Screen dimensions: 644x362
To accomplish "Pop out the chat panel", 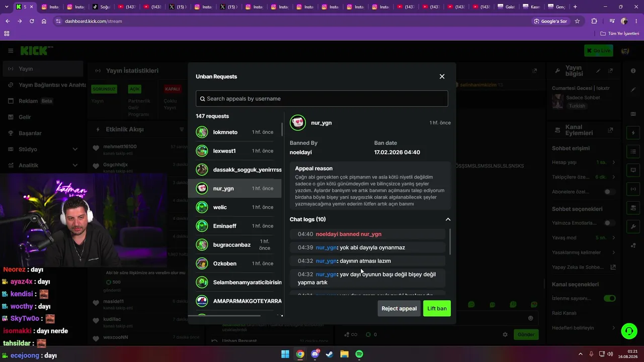I will 534,71.
